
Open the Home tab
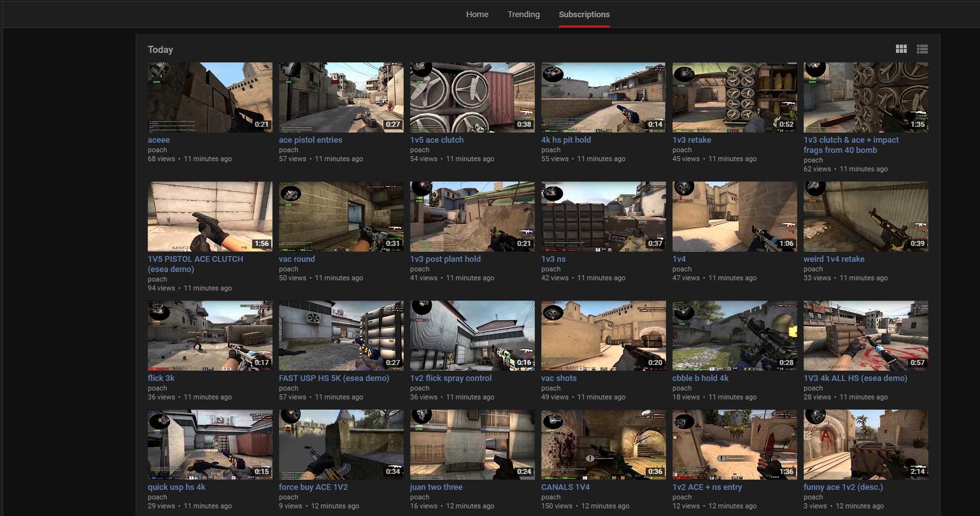[x=477, y=14]
